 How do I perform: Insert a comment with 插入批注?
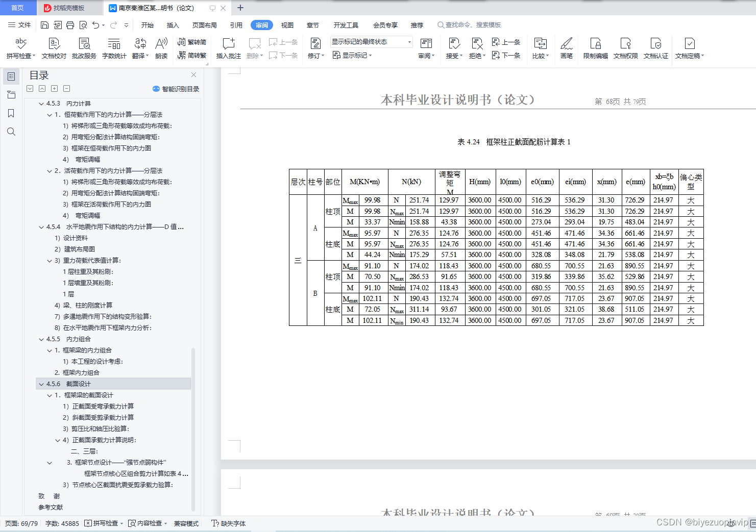[228, 48]
